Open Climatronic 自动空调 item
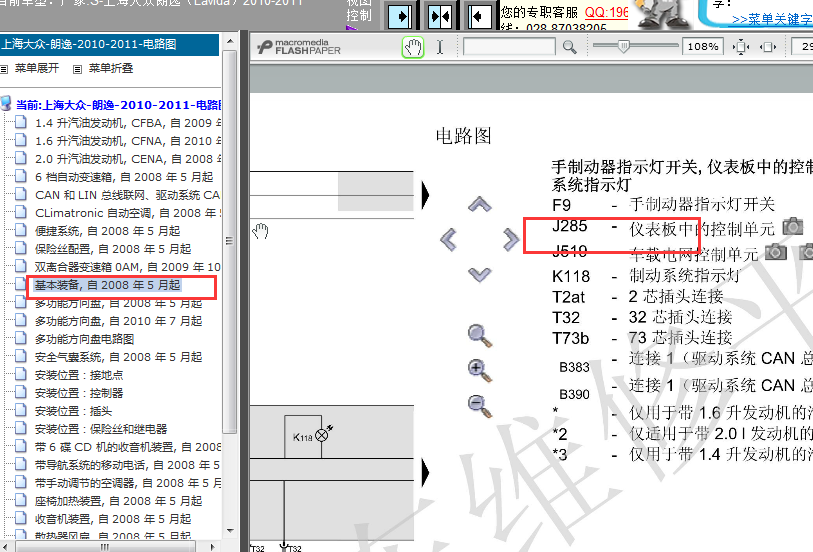Viewport: 813px width, 552px height. (x=128, y=213)
